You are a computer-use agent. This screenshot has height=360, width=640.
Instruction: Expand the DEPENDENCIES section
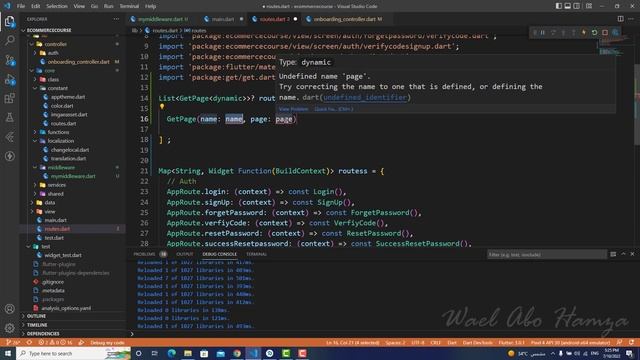click(43, 334)
